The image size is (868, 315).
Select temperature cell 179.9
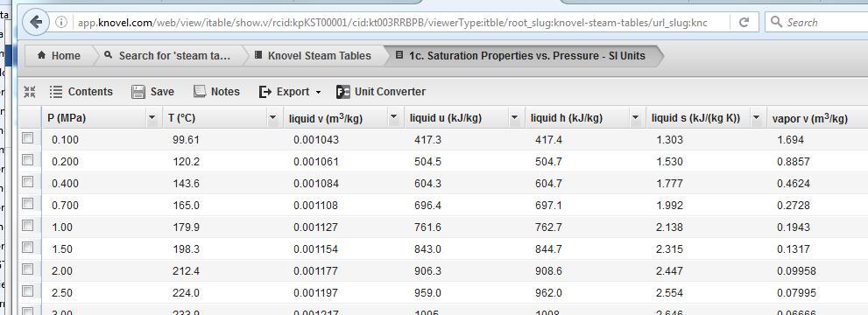click(x=186, y=227)
